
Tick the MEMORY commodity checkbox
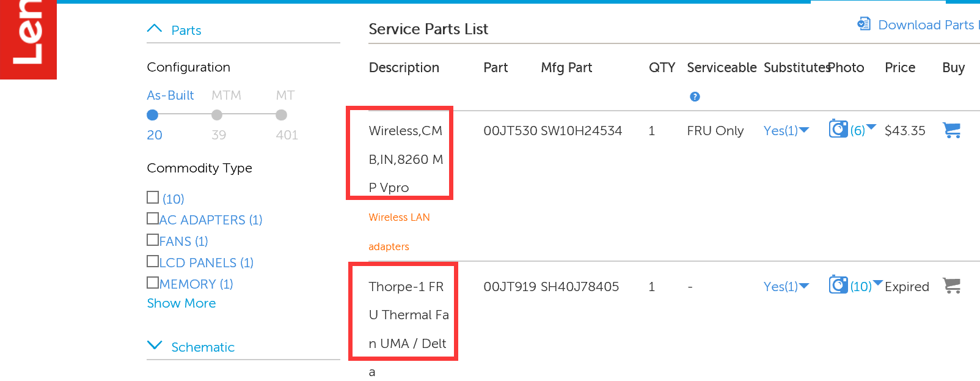pos(153,283)
